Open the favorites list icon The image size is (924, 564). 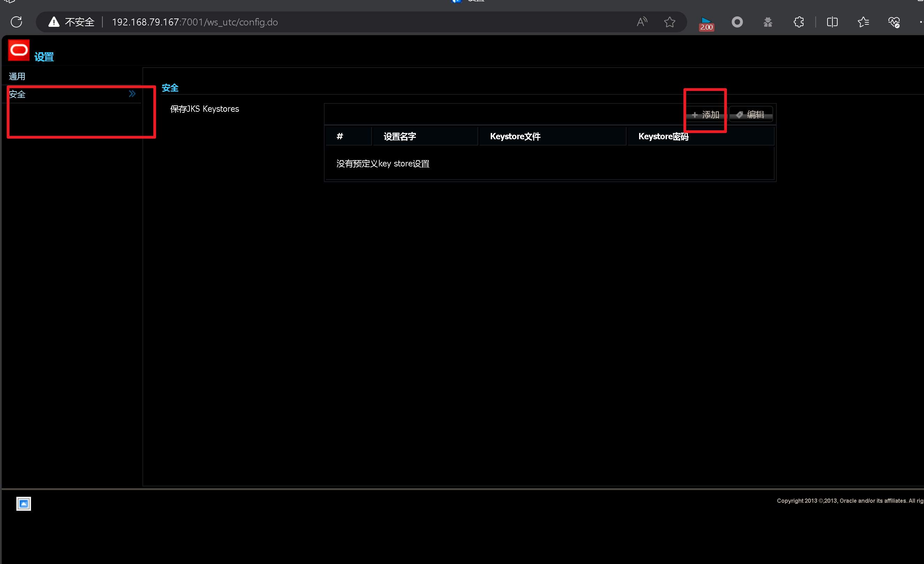click(863, 22)
